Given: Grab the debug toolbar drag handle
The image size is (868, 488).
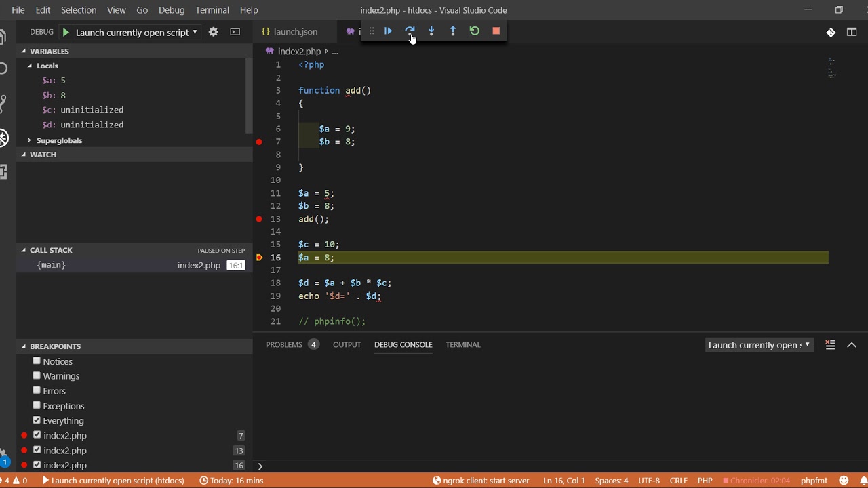Looking at the screenshot, I should pyautogui.click(x=372, y=31).
